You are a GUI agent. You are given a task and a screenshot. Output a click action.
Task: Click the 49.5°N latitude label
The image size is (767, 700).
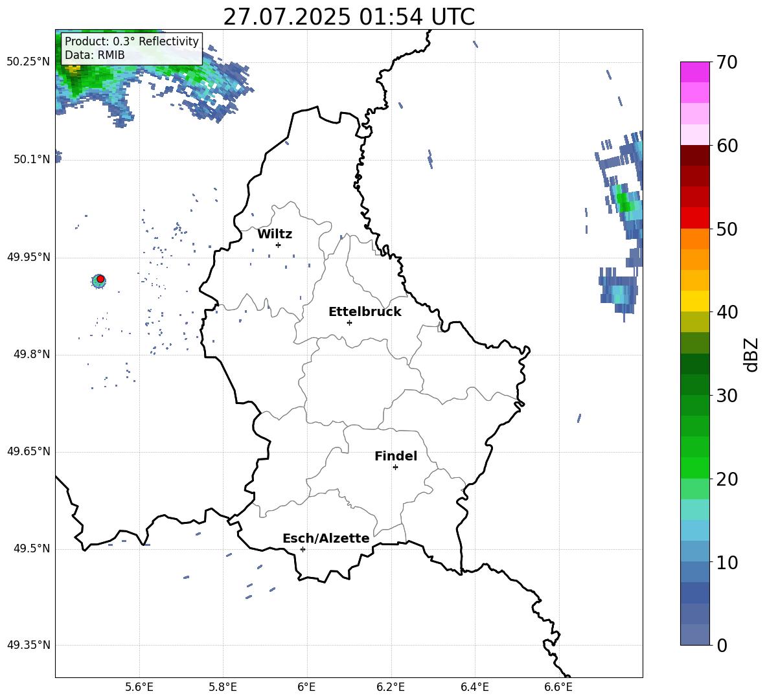click(x=32, y=549)
